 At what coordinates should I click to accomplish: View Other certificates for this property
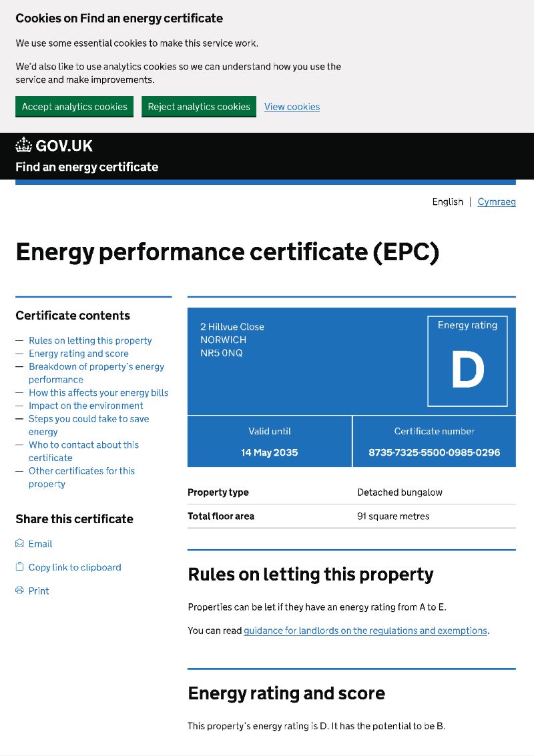[x=81, y=471]
